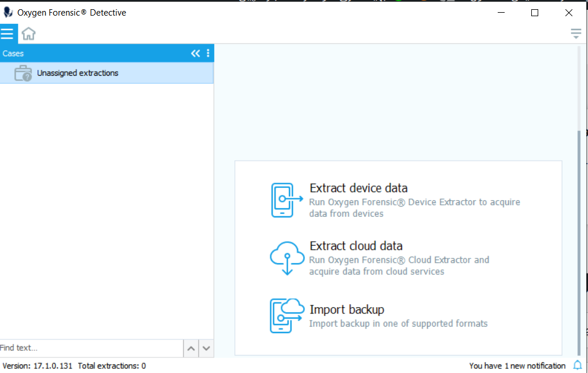Open the hamburger main menu
Viewport: 588px width, 373px height.
tap(8, 34)
